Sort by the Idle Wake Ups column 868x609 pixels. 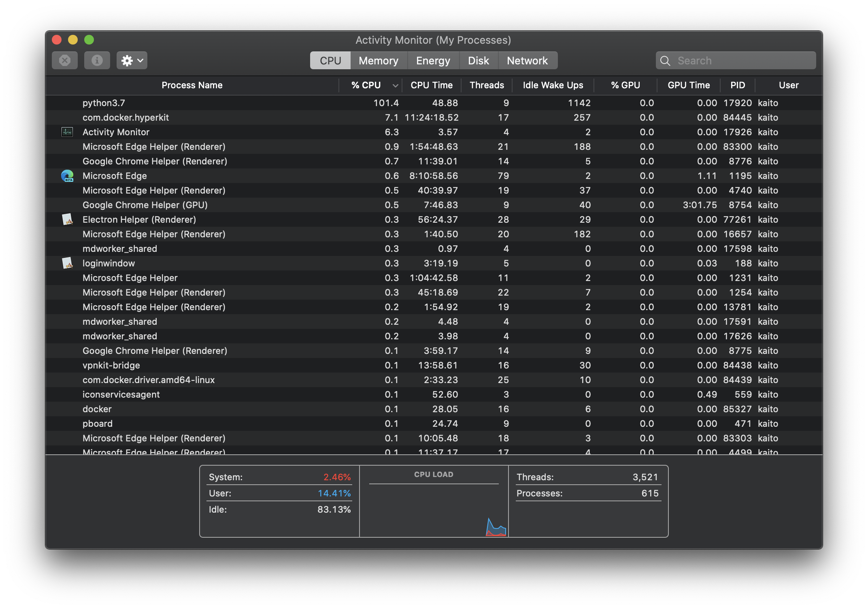(553, 85)
